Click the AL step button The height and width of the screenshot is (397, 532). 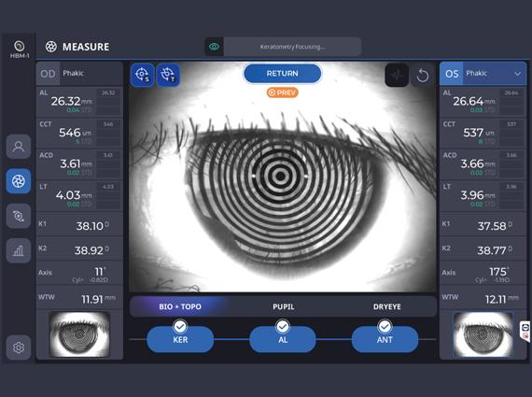click(283, 340)
